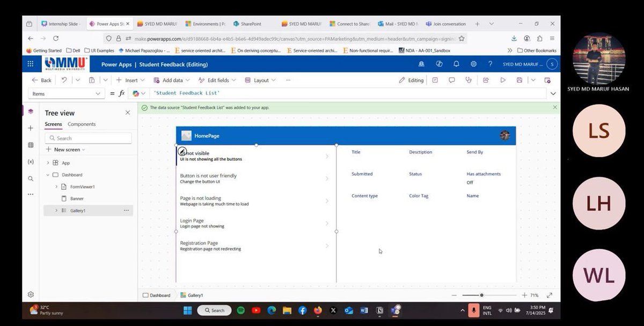
Task: Open Copilot icon in blue header
Action: point(439,64)
